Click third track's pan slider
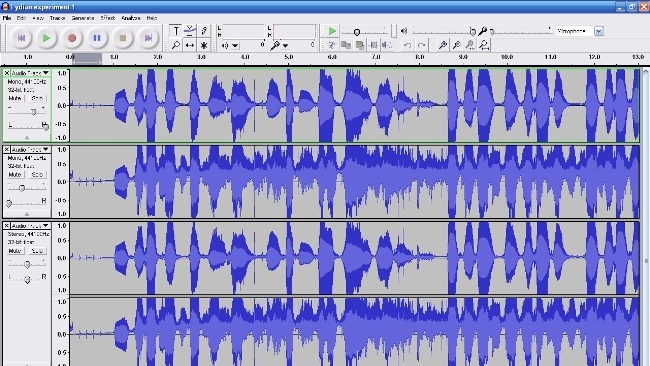The image size is (650, 366). pyautogui.click(x=27, y=279)
